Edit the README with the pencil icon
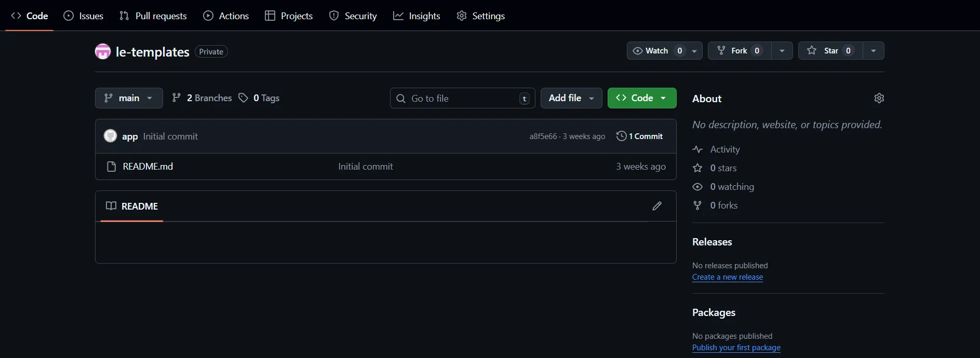 point(657,206)
